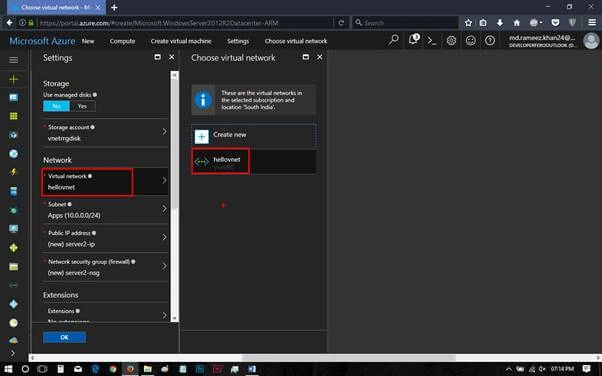The image size is (602, 376).
Task: Open the cloud icon in Azure sidebar
Action: pyautogui.click(x=13, y=341)
